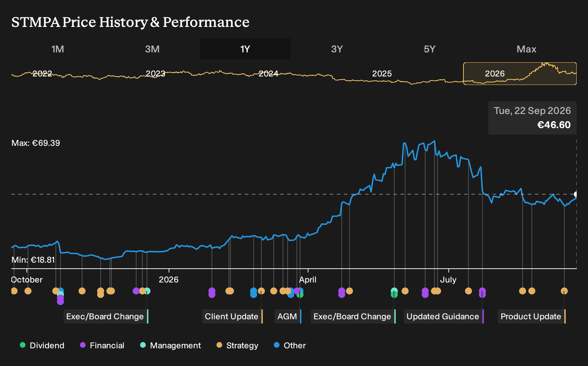Viewport: 588px width, 366px height.
Task: Open Exec/Board Change label left of Client Update
Action: pyautogui.click(x=106, y=316)
